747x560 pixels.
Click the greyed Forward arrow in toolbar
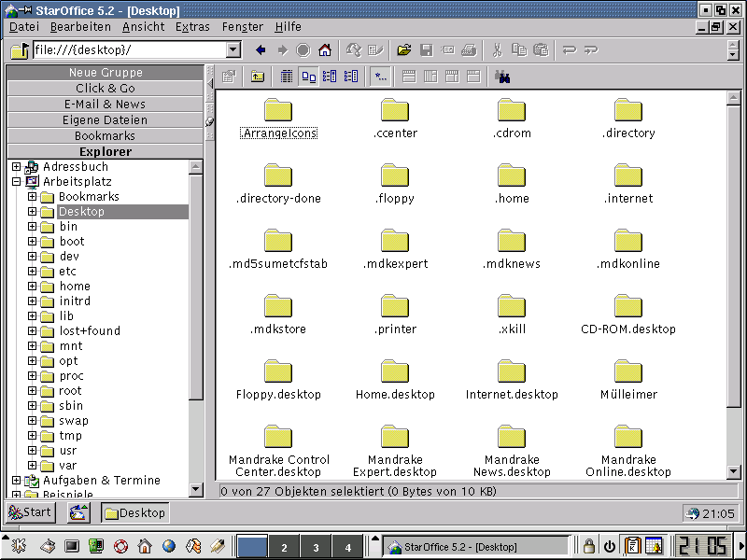[283, 50]
